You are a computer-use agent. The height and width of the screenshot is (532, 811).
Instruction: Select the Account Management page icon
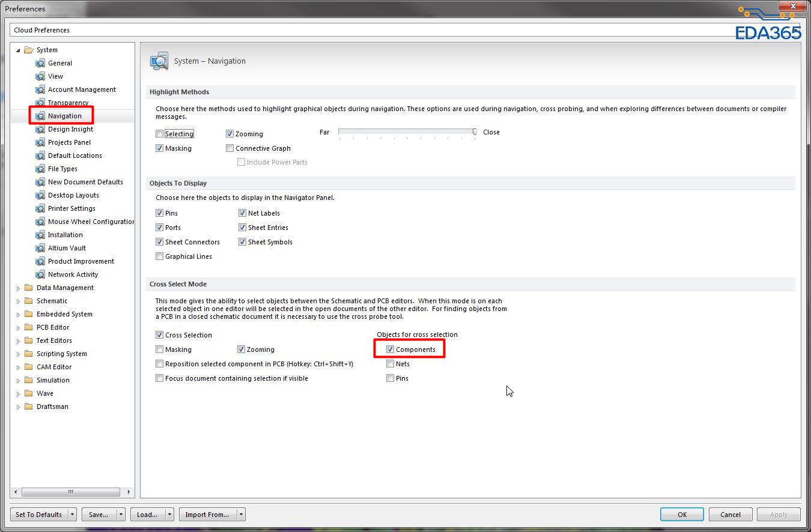pyautogui.click(x=40, y=89)
